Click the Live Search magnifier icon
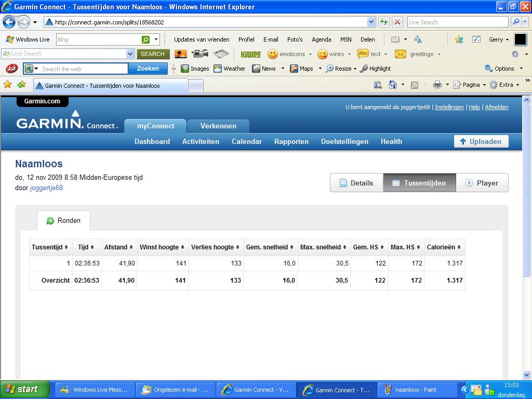The width and height of the screenshot is (532, 399). coord(516,22)
